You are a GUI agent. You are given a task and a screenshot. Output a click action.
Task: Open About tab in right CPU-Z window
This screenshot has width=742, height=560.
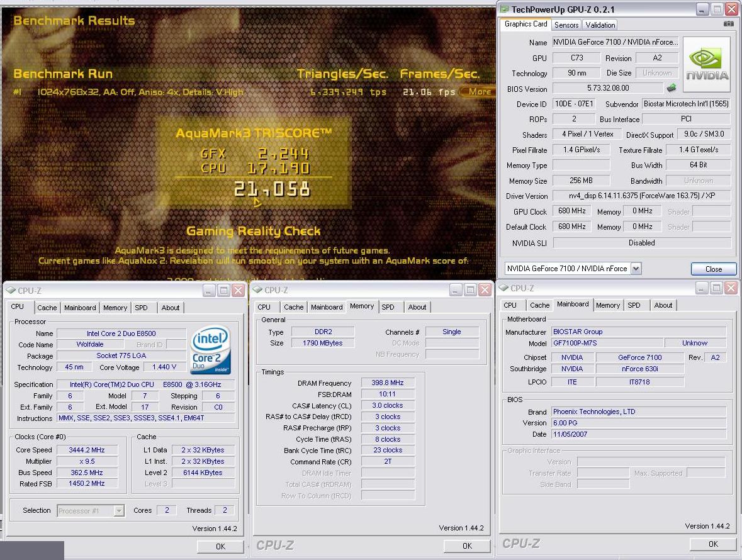(663, 305)
